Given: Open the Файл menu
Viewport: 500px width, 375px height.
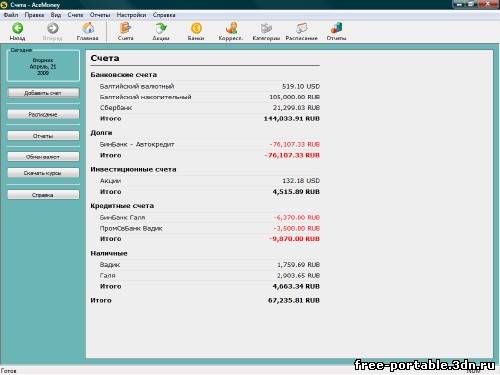Looking at the screenshot, I should click(x=11, y=15).
